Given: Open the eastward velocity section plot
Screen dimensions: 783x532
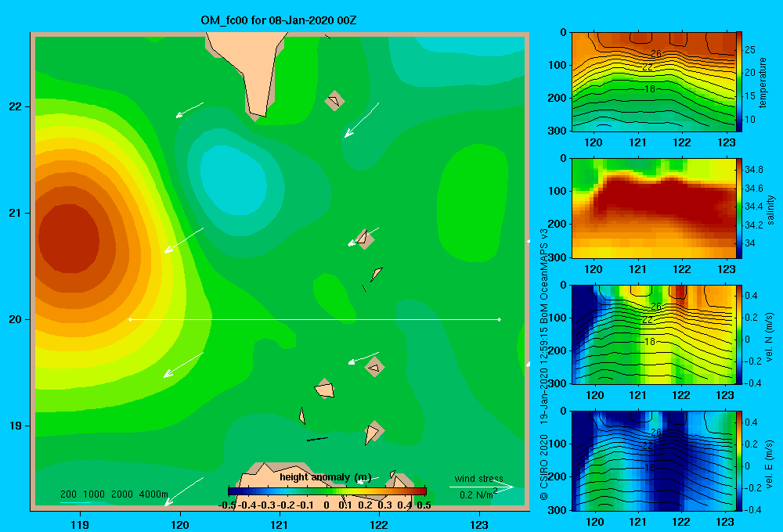Looking at the screenshot, I should click(654, 461).
